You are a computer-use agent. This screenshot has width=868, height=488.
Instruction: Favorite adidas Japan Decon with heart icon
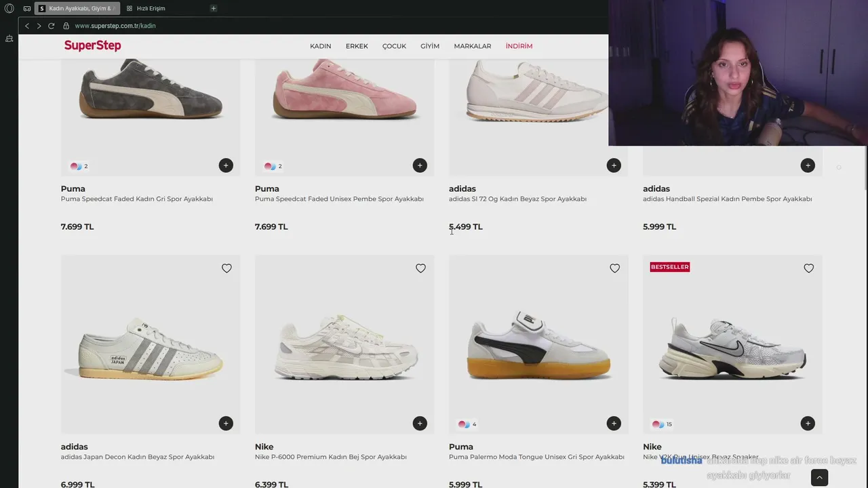click(x=226, y=268)
